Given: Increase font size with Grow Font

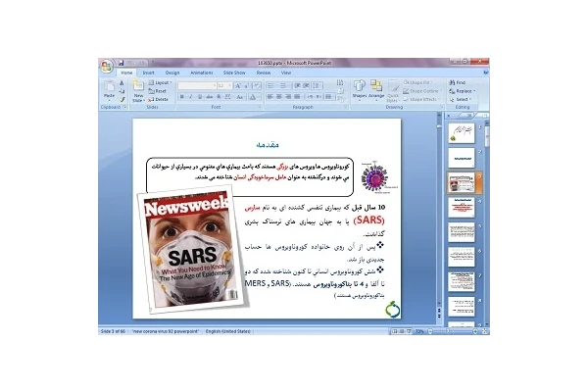Looking at the screenshot, I should tap(238, 86).
